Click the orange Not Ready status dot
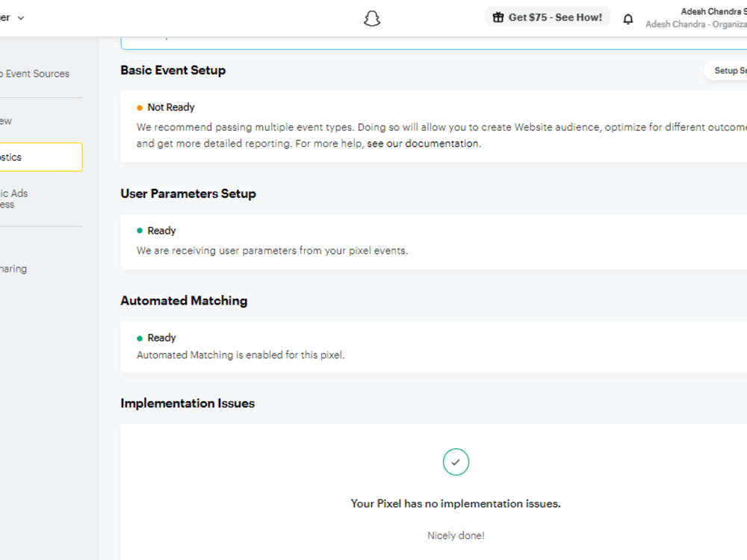747x560 pixels. (140, 108)
